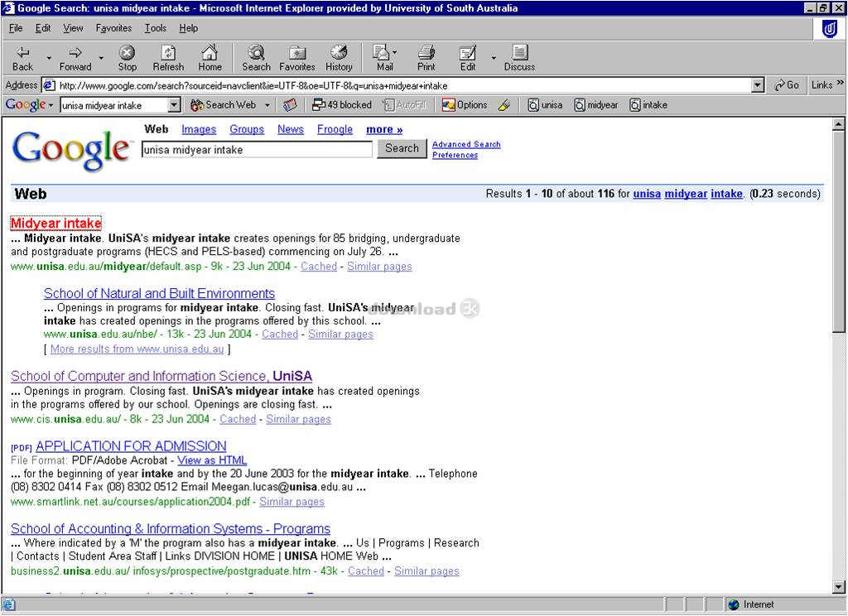This screenshot has width=848, height=616.
Task: Expand the Links toolbar chevron
Action: (x=840, y=83)
